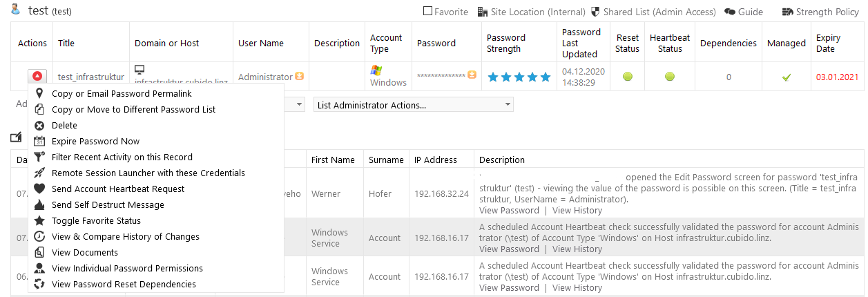The image size is (868, 297).
Task: Click the copy icon next to Administrator username
Action: pos(300,76)
